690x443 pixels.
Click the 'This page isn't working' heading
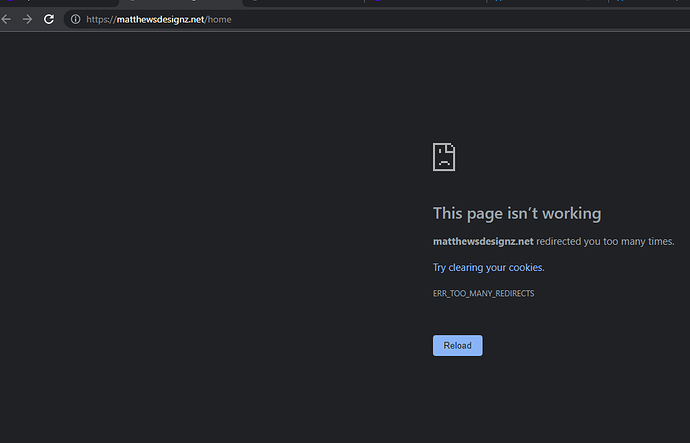(516, 213)
